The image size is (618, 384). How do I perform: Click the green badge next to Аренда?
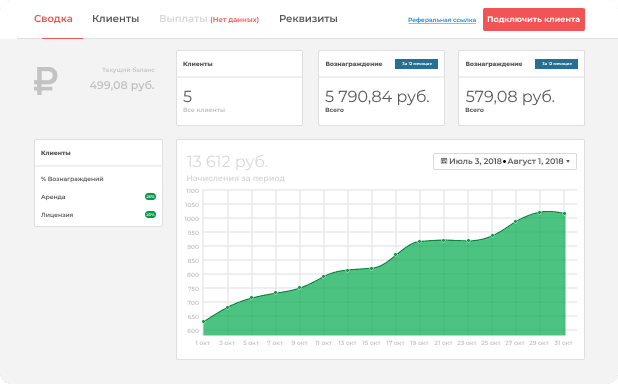pyautogui.click(x=150, y=196)
